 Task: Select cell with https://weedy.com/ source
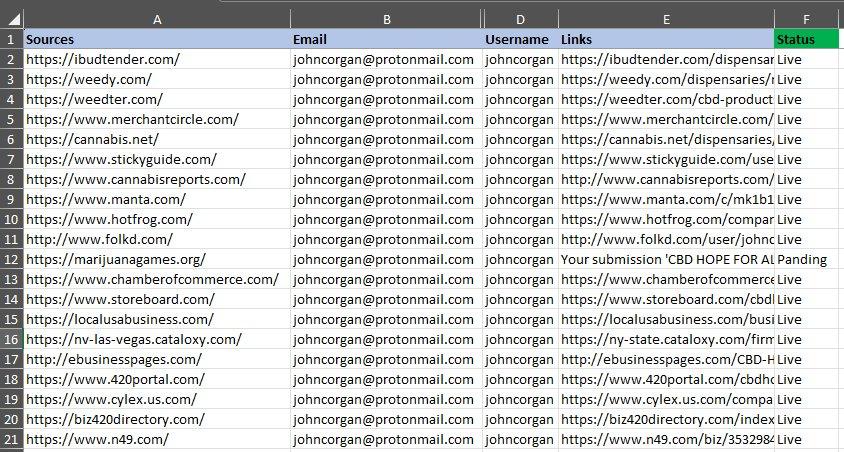click(157, 79)
